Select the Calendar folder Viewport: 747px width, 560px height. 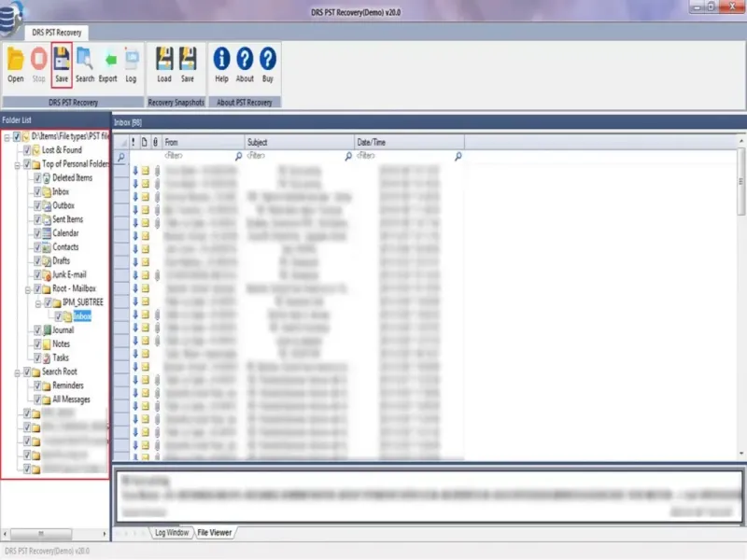point(65,233)
